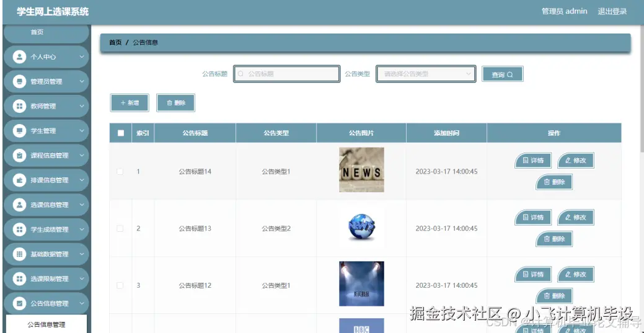Focus the 公告标题 search input field
Image resolution: width=644 pixels, height=333 pixels.
tap(287, 74)
